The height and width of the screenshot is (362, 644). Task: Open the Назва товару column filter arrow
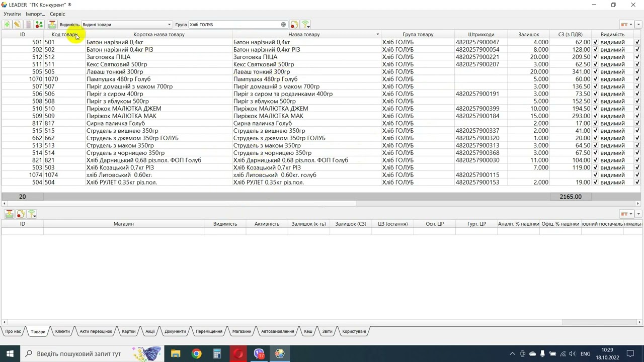tap(377, 34)
